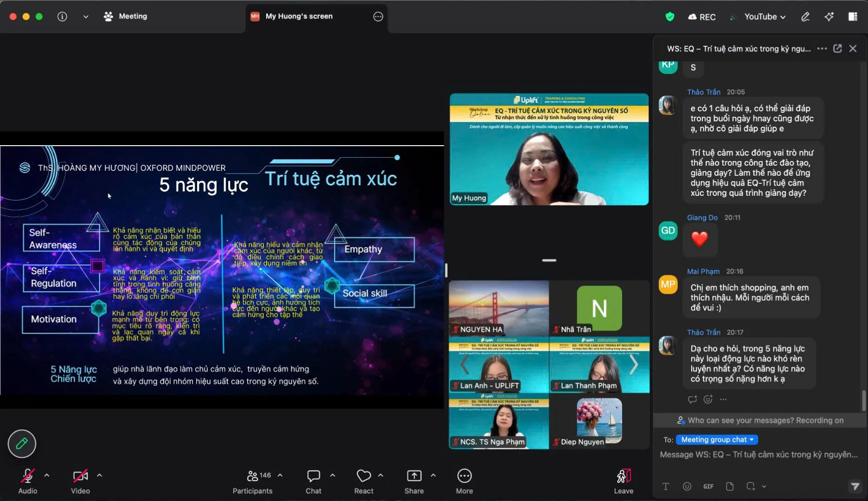Click the chat panel scrollbar

click(x=863, y=400)
